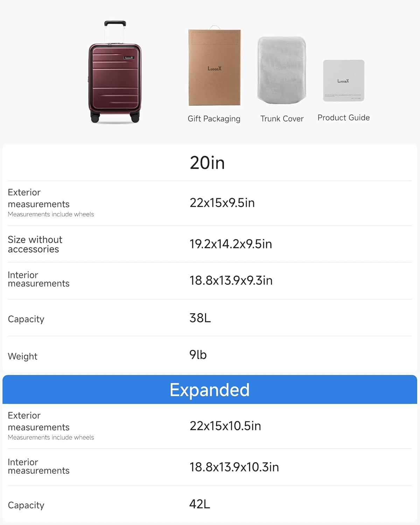The image size is (420, 525).
Task: Select the "20in" size heading
Action: pyautogui.click(x=207, y=163)
